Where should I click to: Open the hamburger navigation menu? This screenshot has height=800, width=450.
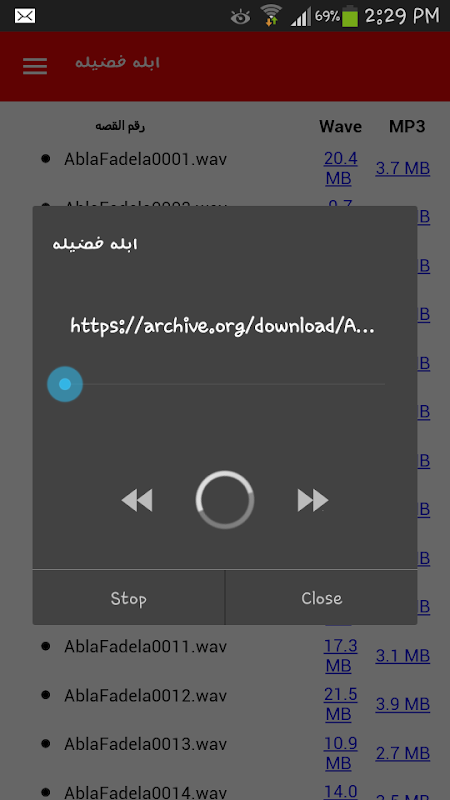(35, 66)
